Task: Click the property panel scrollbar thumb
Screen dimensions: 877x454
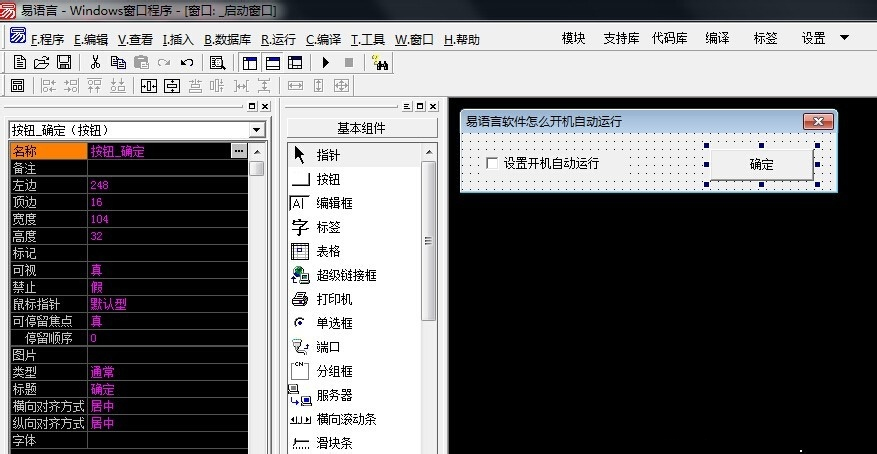Action: click(257, 168)
